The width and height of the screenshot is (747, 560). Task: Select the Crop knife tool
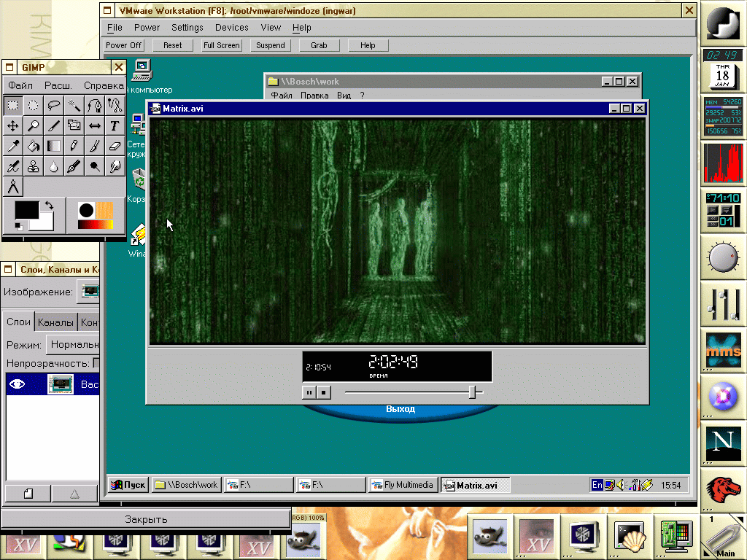coord(54,125)
